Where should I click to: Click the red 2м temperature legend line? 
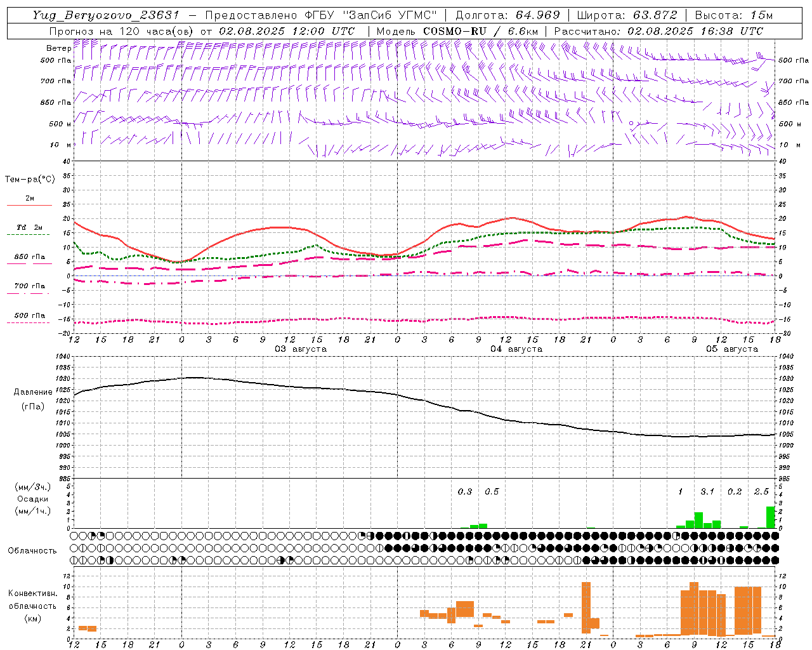(29, 205)
